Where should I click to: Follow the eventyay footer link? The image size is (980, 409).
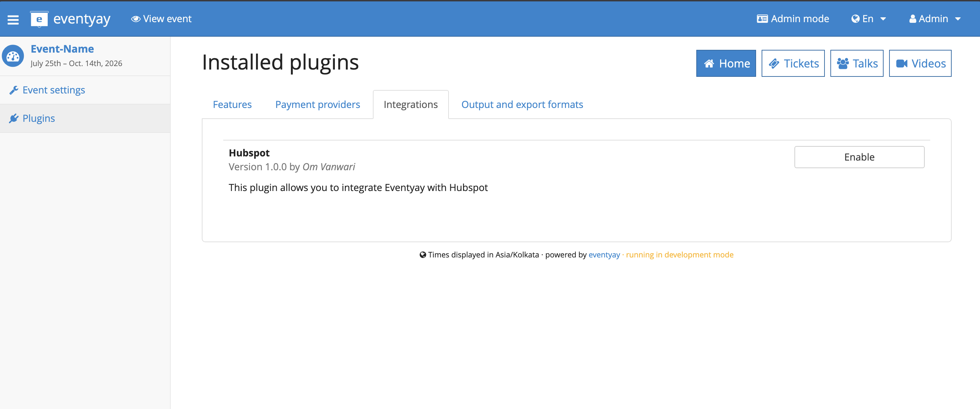pyautogui.click(x=604, y=255)
